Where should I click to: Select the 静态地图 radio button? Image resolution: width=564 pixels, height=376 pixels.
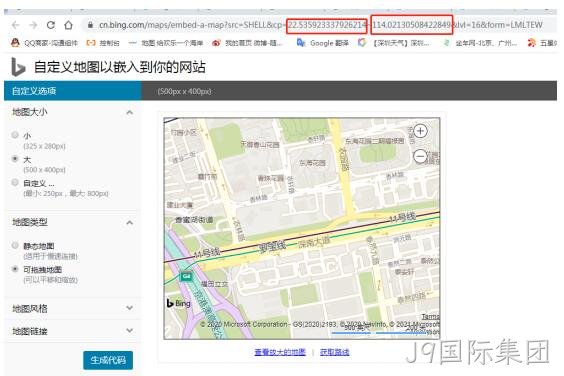[x=15, y=245]
